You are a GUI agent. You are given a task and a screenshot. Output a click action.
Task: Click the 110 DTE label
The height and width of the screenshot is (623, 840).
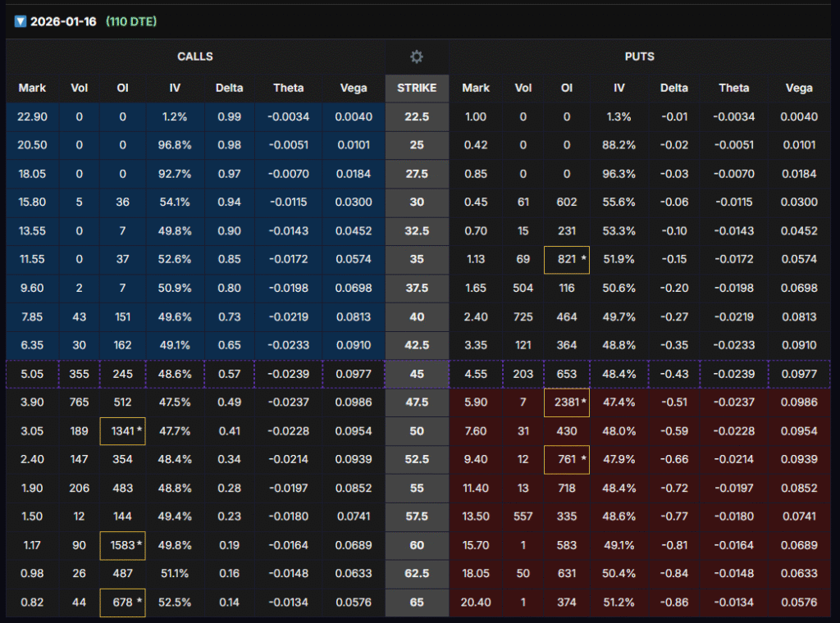(x=131, y=21)
